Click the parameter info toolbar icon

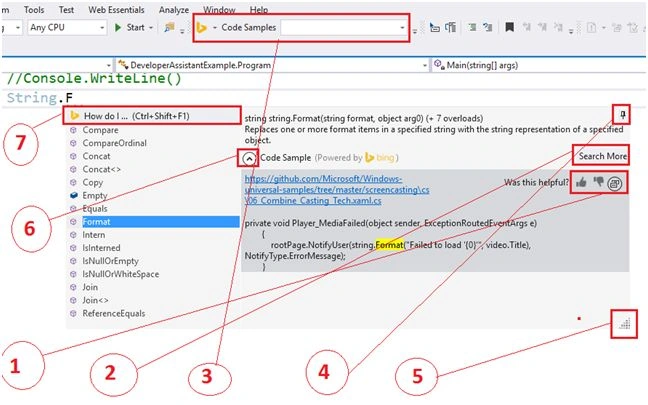[450, 28]
